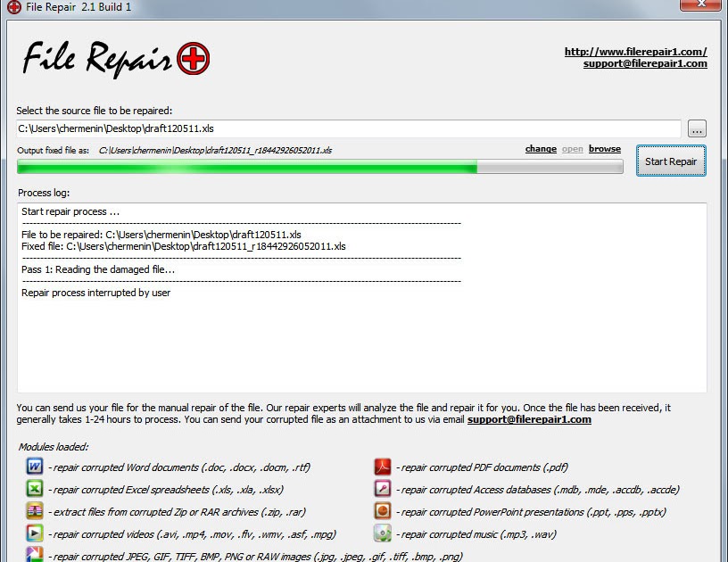Viewport: 728px width, 562px height.
Task: Click 'Select the source file to be repaired:' label
Action: pyautogui.click(x=95, y=111)
